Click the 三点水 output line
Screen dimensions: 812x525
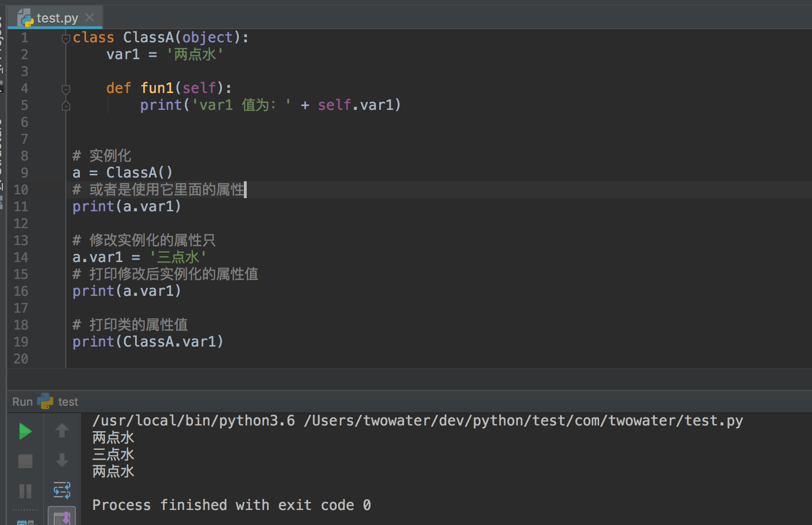pyautogui.click(x=113, y=454)
